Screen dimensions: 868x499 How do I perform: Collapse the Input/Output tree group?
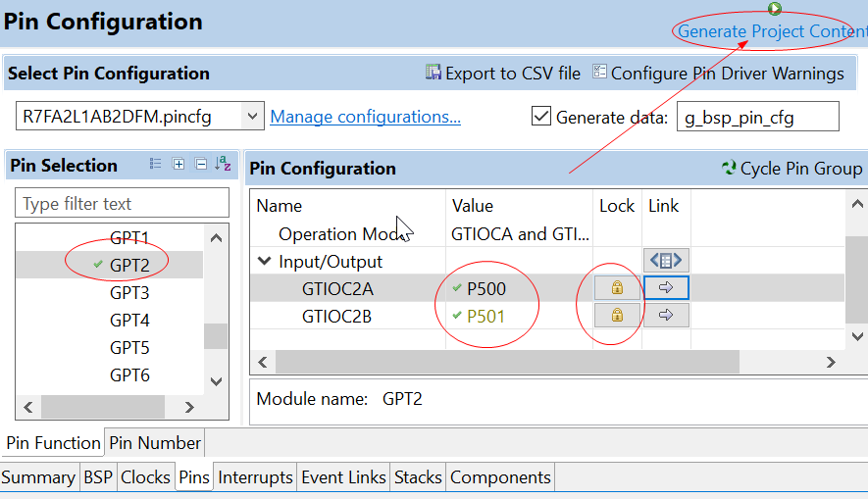tap(264, 262)
